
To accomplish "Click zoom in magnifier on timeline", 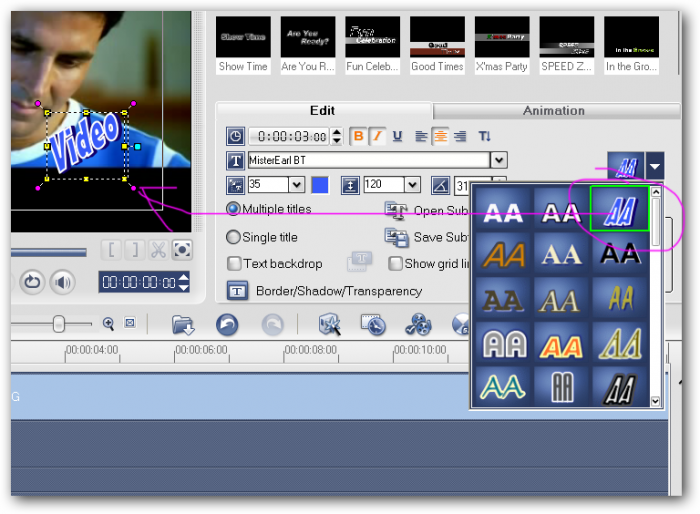I will click(x=108, y=323).
